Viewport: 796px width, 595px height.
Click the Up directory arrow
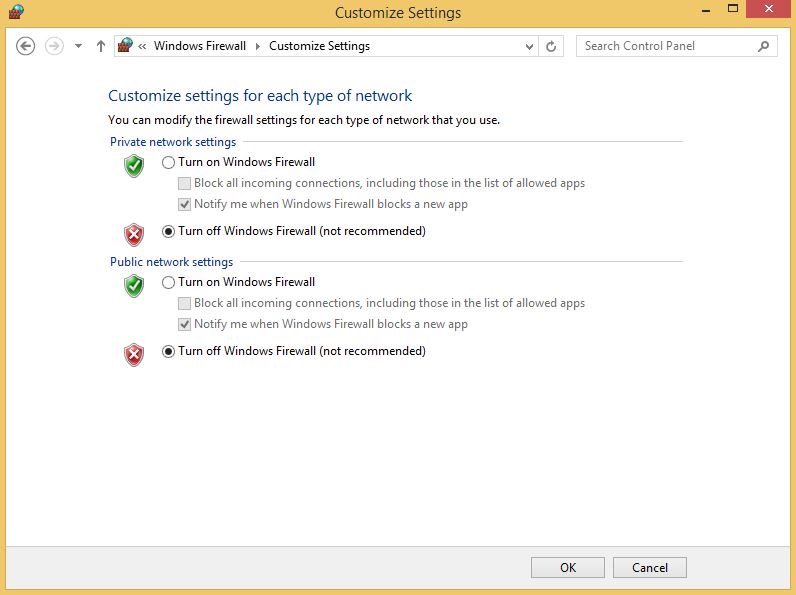(101, 46)
